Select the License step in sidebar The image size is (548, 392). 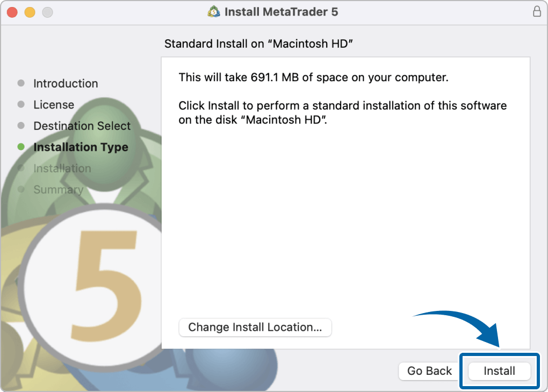tap(54, 105)
